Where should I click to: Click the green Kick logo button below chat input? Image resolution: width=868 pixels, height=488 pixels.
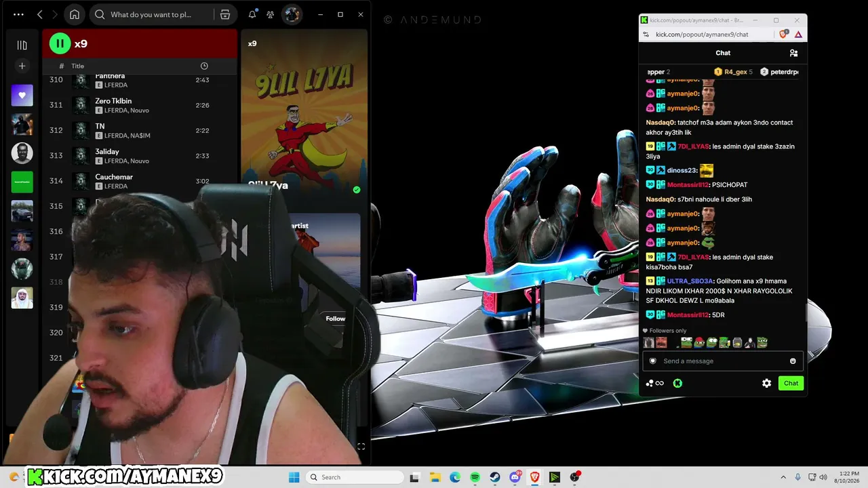[677, 384]
